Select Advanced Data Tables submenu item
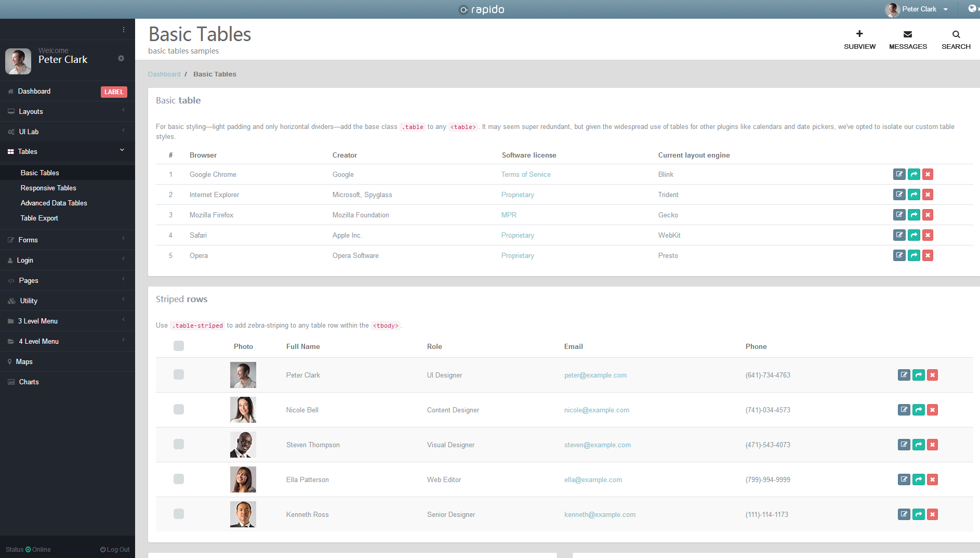 point(54,203)
